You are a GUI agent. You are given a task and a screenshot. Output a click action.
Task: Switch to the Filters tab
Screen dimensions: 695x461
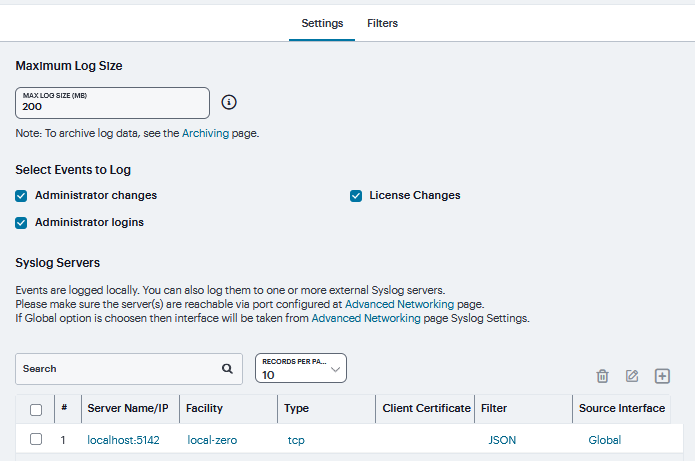[x=381, y=23]
